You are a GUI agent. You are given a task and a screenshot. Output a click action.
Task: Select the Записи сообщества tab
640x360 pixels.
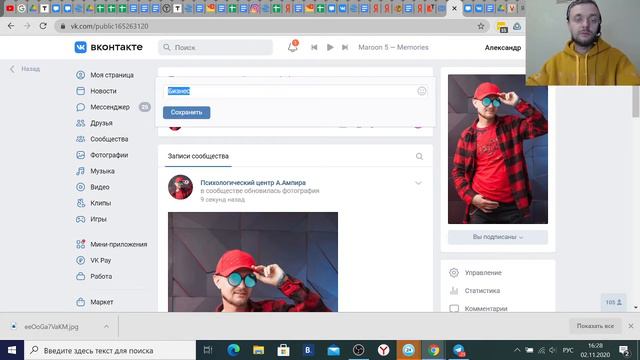pos(198,156)
